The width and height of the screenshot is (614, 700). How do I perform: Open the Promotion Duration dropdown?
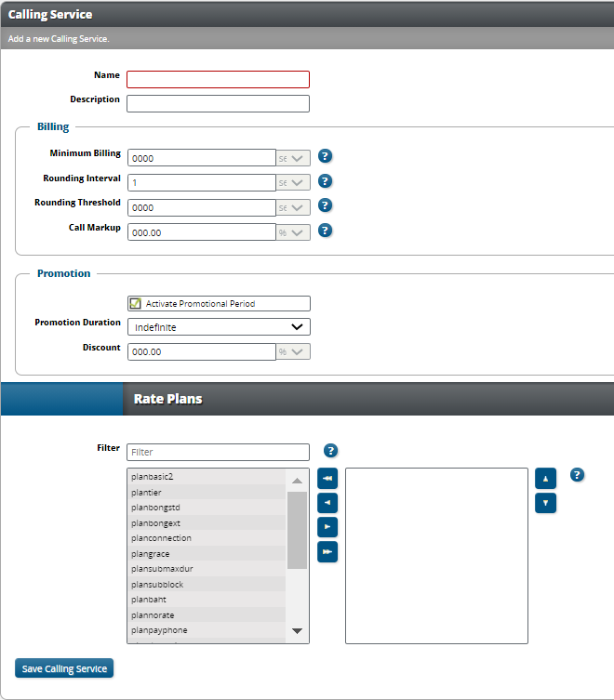(x=219, y=327)
